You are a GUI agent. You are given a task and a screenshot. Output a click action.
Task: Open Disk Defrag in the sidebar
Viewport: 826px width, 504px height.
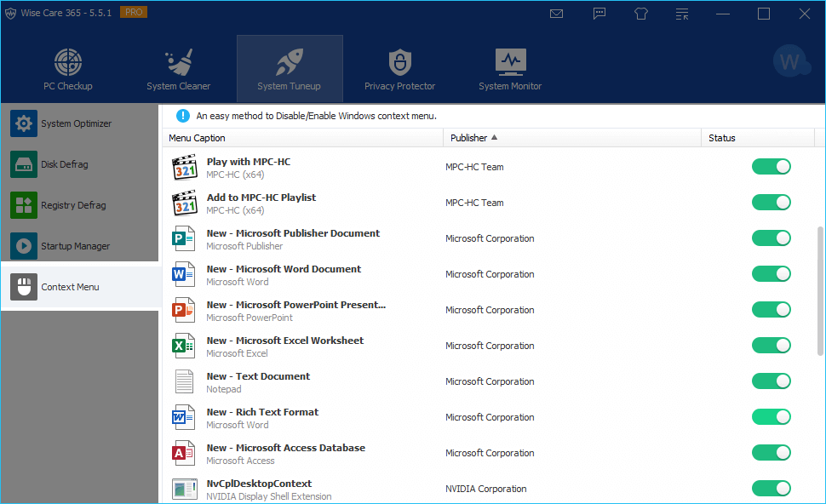click(79, 164)
